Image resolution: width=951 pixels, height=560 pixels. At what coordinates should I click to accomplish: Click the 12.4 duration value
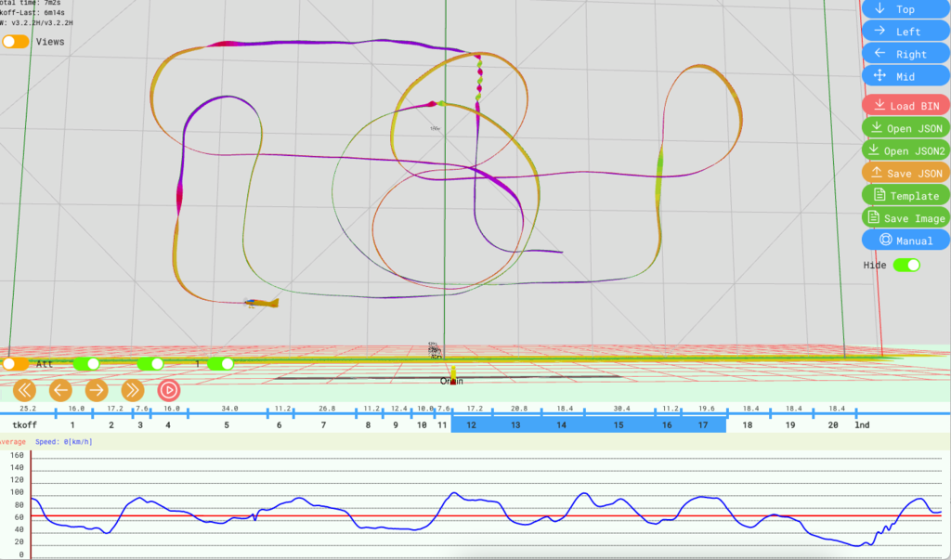(x=399, y=409)
